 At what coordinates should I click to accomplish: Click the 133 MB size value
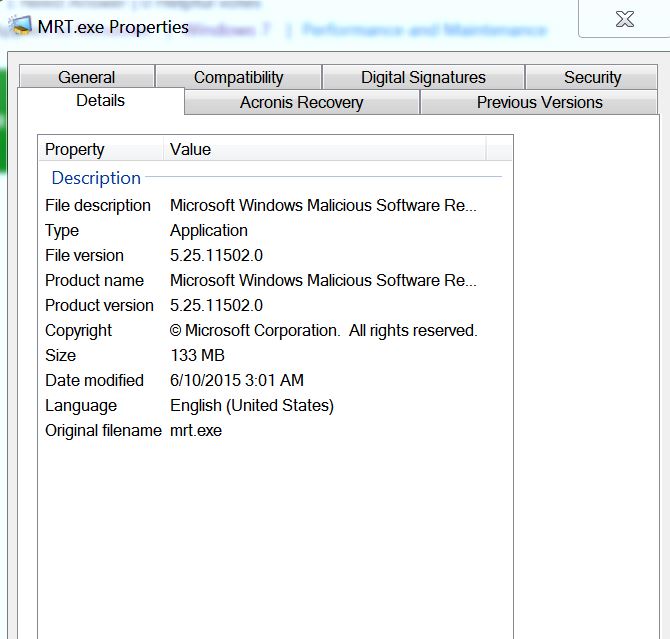click(197, 356)
